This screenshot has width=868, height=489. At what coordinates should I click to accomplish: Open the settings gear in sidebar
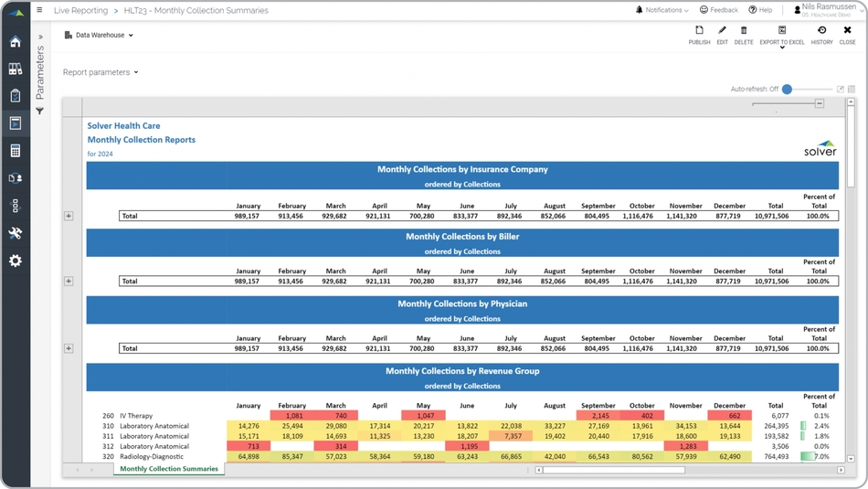(x=16, y=260)
